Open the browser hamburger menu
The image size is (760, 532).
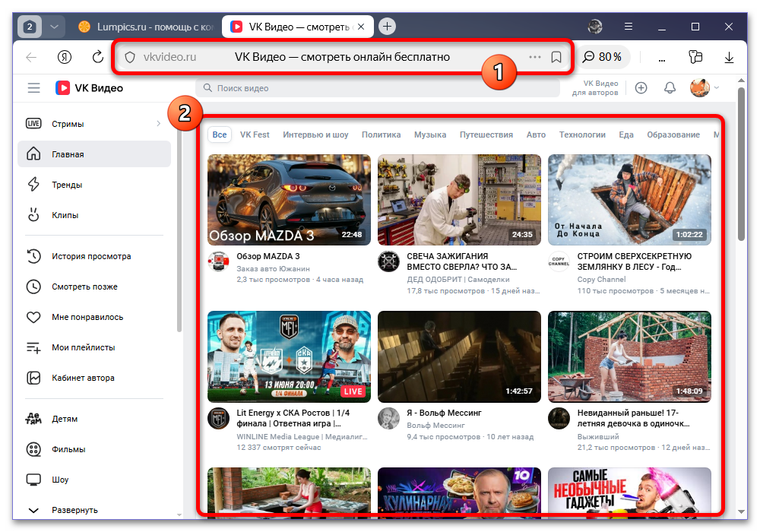click(x=629, y=27)
